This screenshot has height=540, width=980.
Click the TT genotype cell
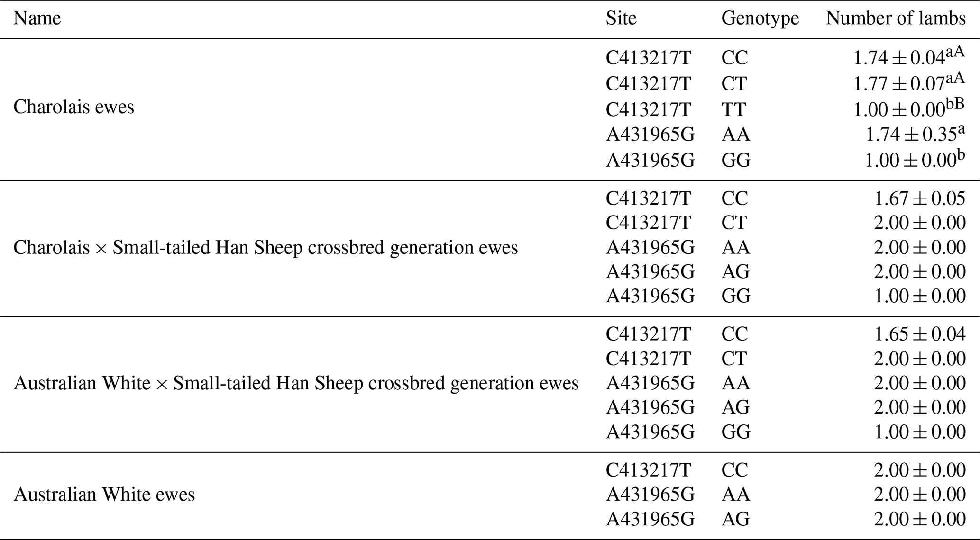click(733, 109)
